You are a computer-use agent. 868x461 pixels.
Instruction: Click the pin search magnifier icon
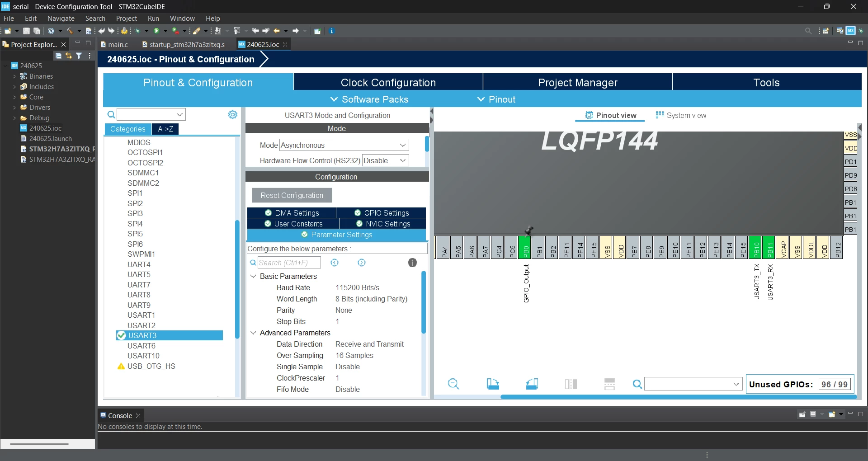[637, 384]
